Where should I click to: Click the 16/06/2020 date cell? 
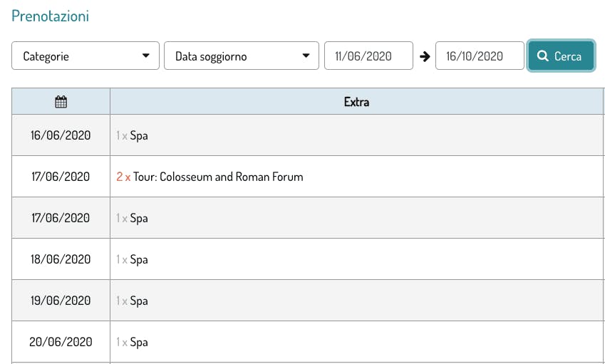coord(61,135)
